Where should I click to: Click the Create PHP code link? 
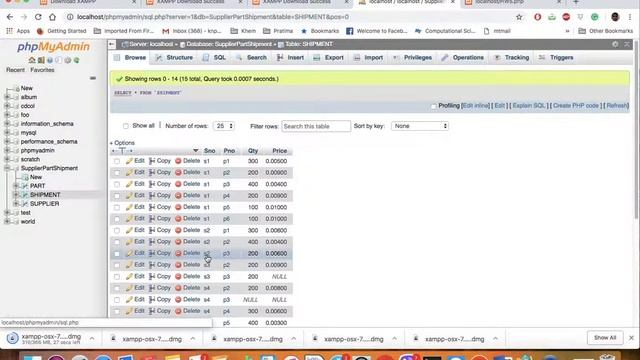tap(576, 106)
